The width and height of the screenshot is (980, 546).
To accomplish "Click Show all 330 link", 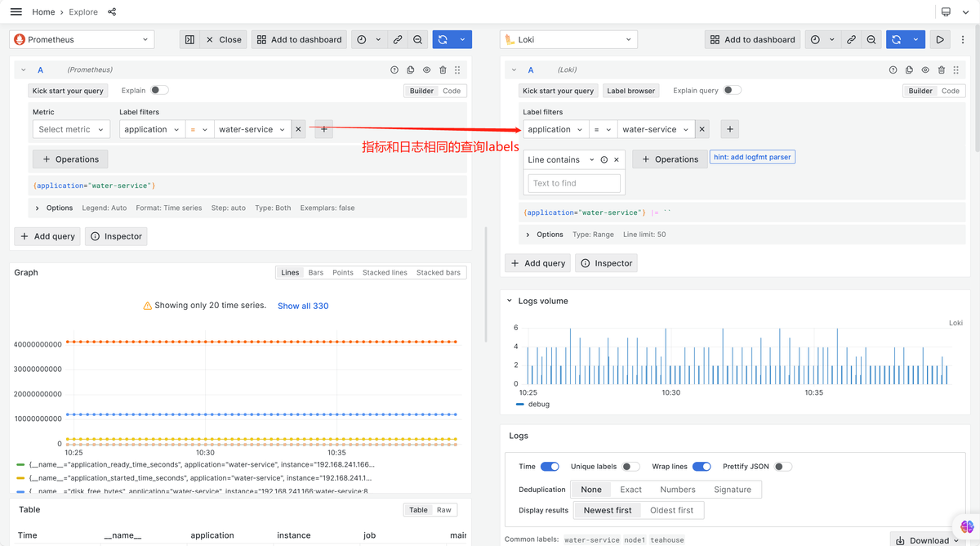I will [303, 306].
